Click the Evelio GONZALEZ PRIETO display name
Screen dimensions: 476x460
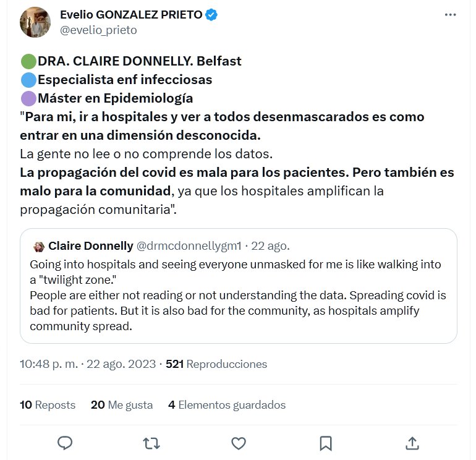point(131,15)
